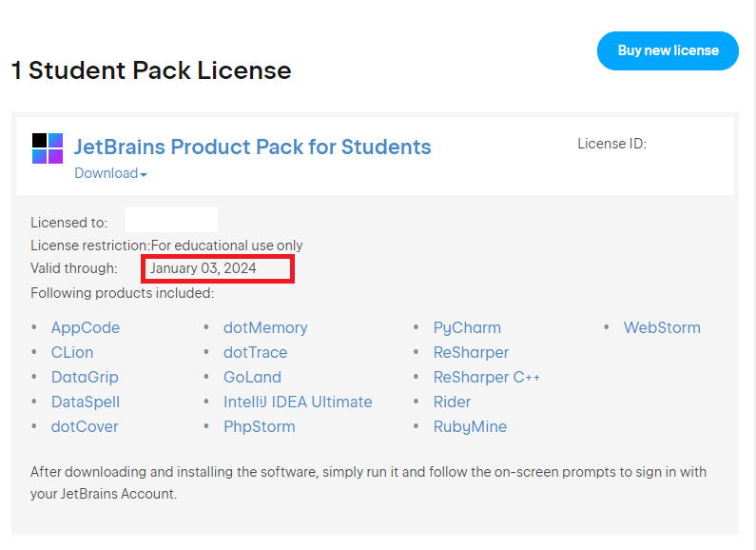Open the ReSharper C++ product link
The image size is (756, 550).
[487, 377]
